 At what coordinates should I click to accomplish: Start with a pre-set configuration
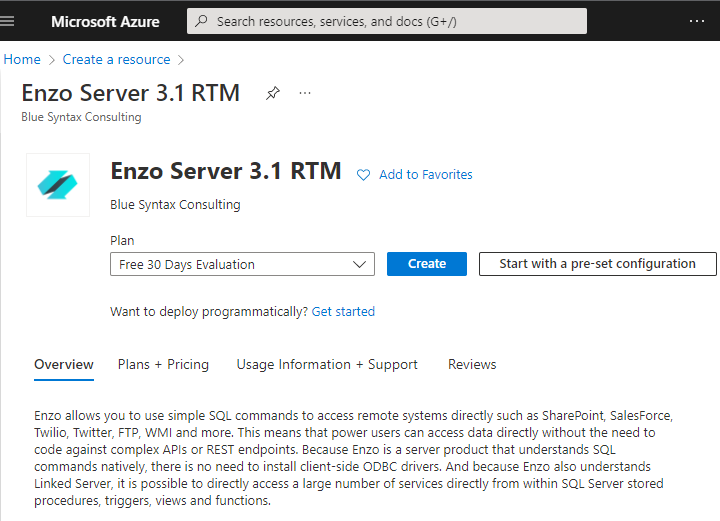click(597, 264)
